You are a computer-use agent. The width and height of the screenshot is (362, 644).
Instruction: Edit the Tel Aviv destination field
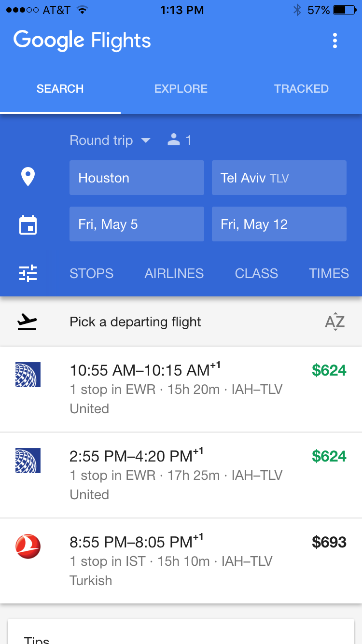[279, 178]
